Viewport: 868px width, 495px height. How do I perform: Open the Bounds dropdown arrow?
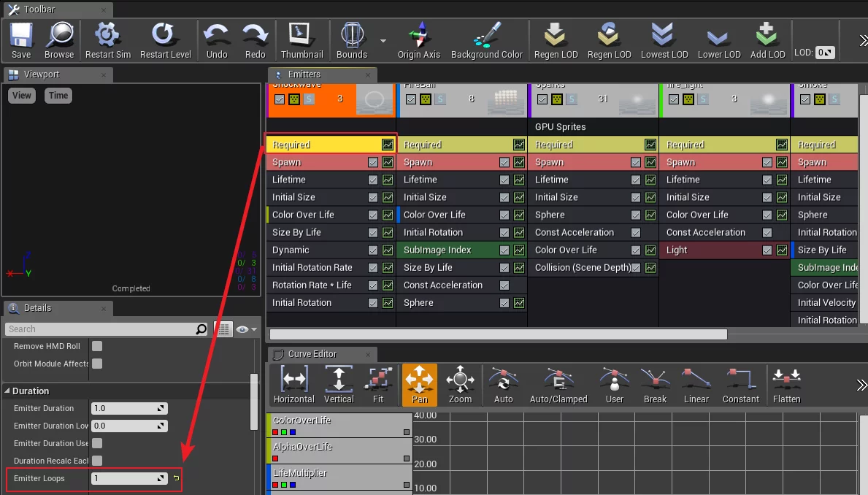tap(383, 40)
